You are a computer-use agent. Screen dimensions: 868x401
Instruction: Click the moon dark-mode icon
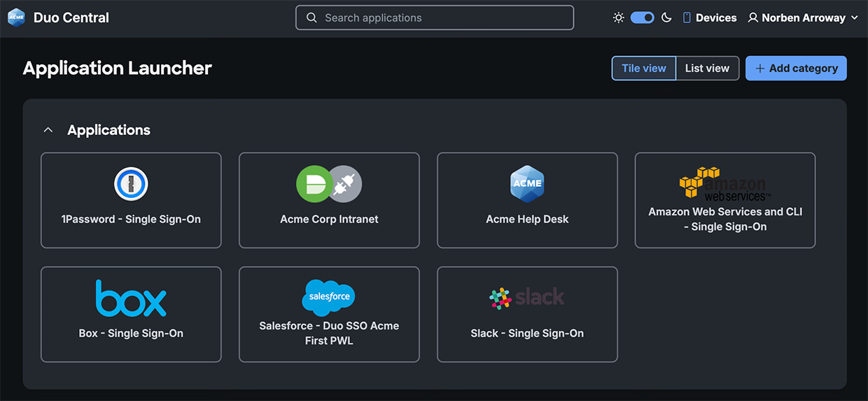point(666,17)
